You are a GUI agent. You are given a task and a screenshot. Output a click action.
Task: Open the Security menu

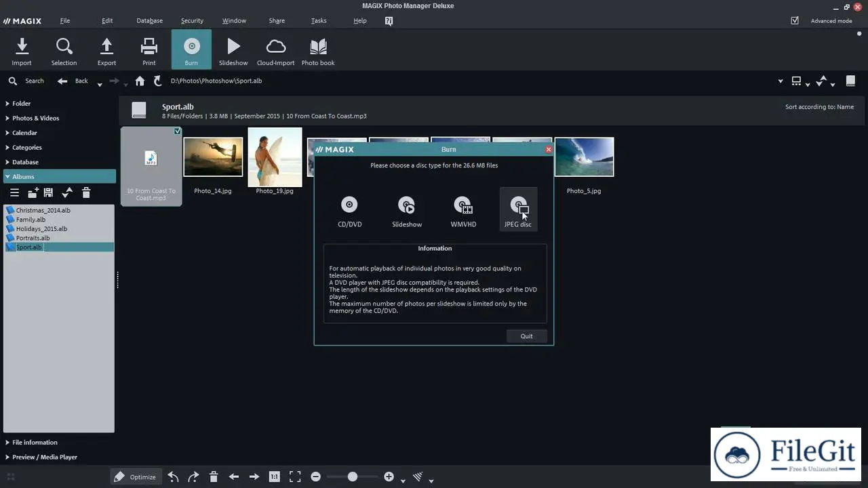192,21
